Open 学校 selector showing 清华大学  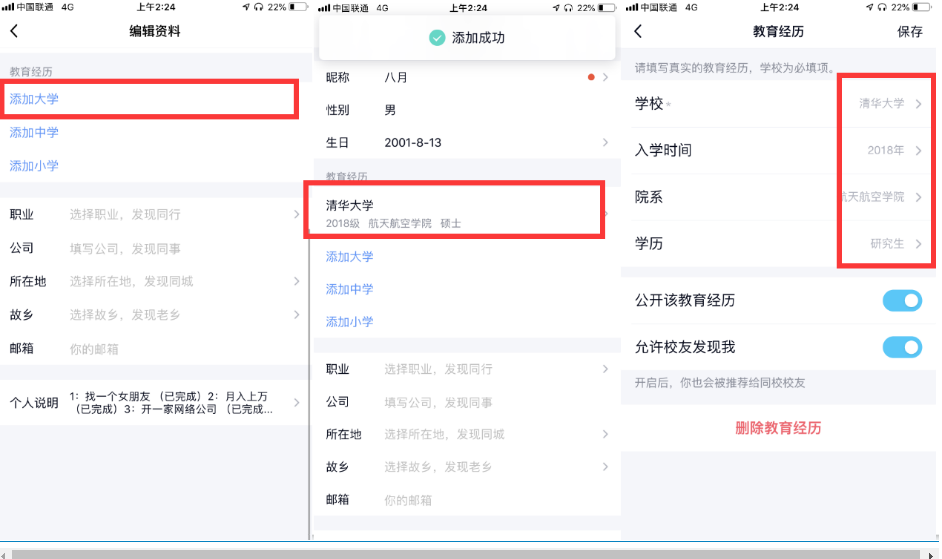[x=779, y=103]
